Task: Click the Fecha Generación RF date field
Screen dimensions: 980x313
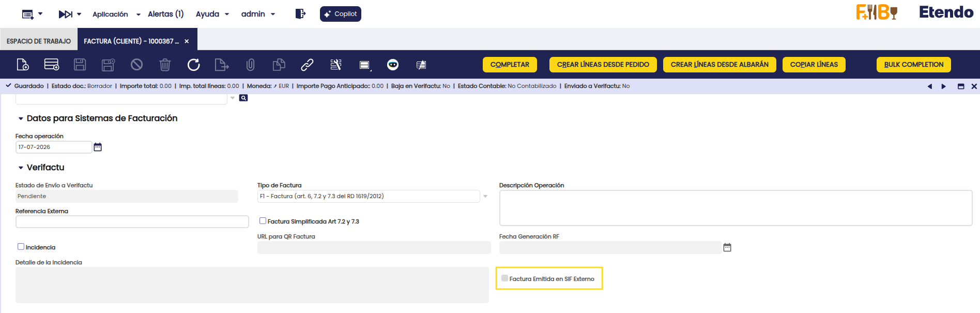Action: tap(610, 248)
